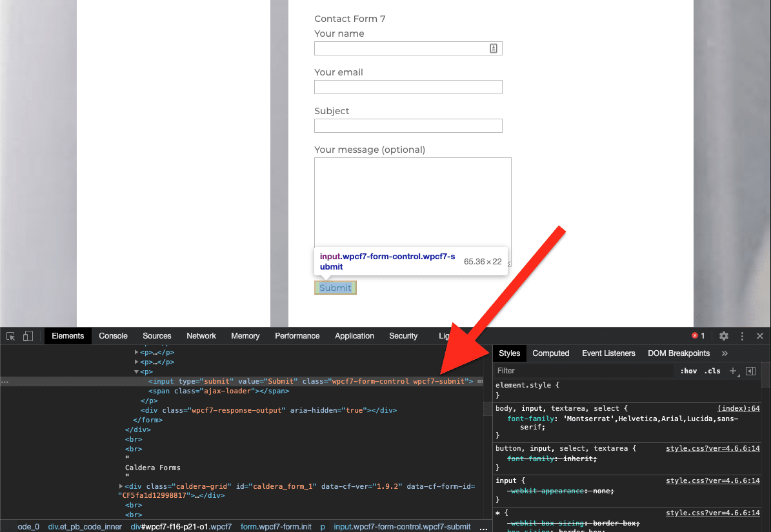771x532 pixels.
Task: Open hidden sidebar tabs via the chevron
Action: [724, 353]
